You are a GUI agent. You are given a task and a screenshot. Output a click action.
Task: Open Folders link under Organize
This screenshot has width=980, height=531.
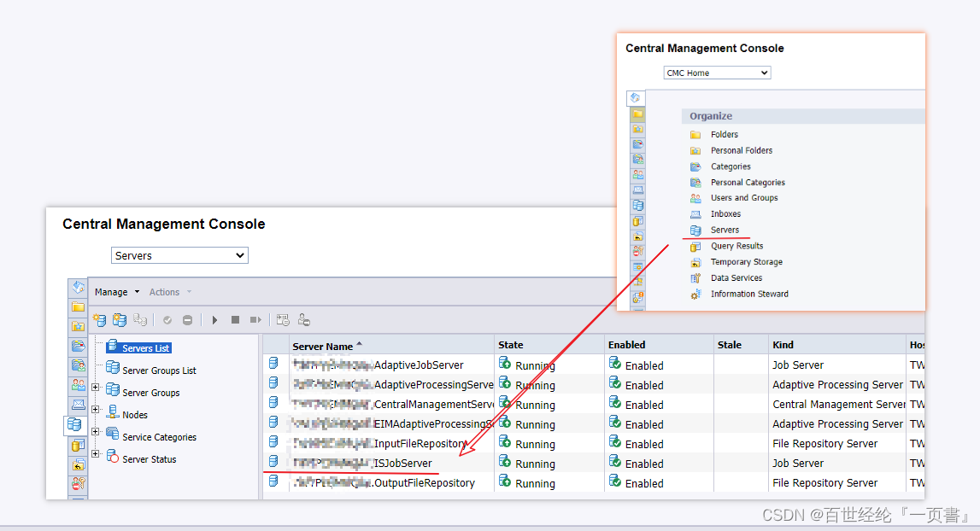click(724, 134)
